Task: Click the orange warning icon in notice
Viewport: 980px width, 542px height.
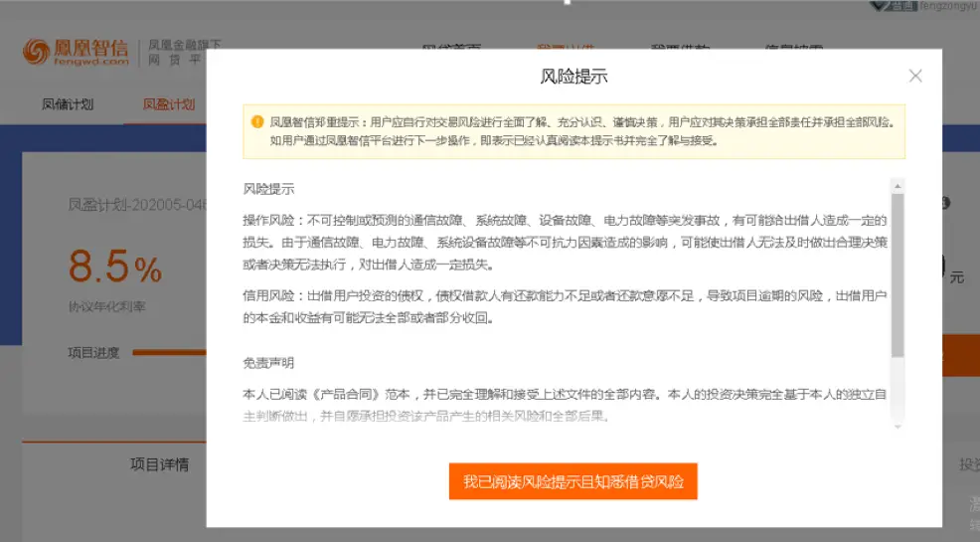Action: coord(256,122)
